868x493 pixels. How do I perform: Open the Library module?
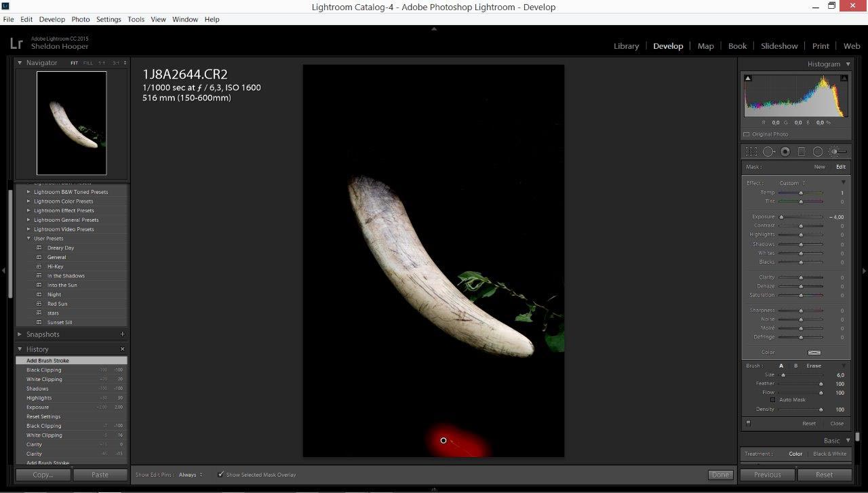tap(626, 46)
